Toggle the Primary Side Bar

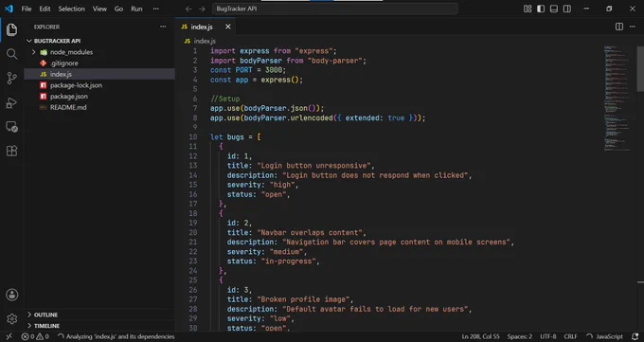click(541, 9)
